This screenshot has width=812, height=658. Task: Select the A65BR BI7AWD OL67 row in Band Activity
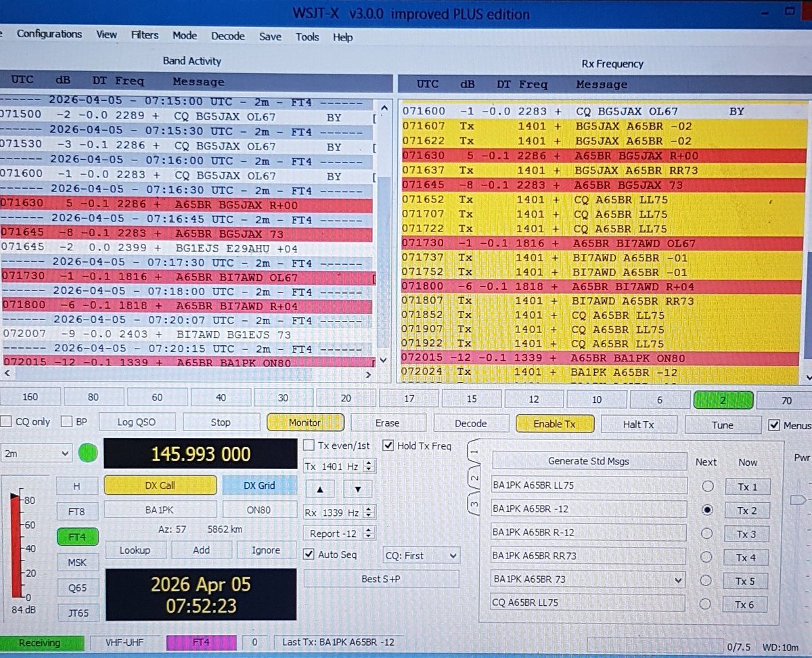click(x=187, y=278)
